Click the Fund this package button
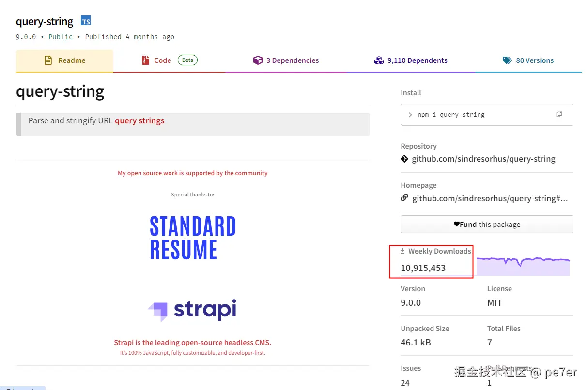Image resolution: width=588 pixels, height=390 pixels. point(487,225)
